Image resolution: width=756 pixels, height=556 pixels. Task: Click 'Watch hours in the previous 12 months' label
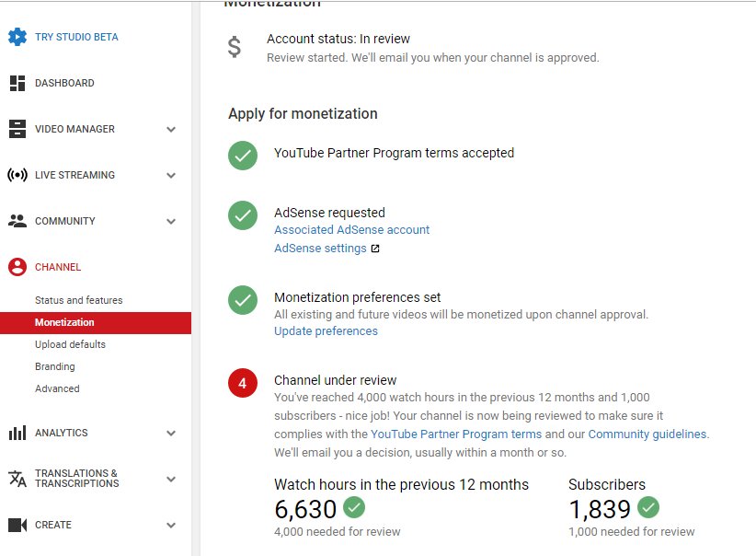coord(401,484)
